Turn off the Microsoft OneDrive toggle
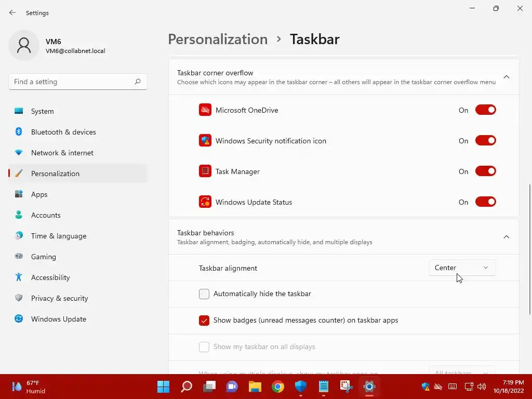 pos(485,110)
